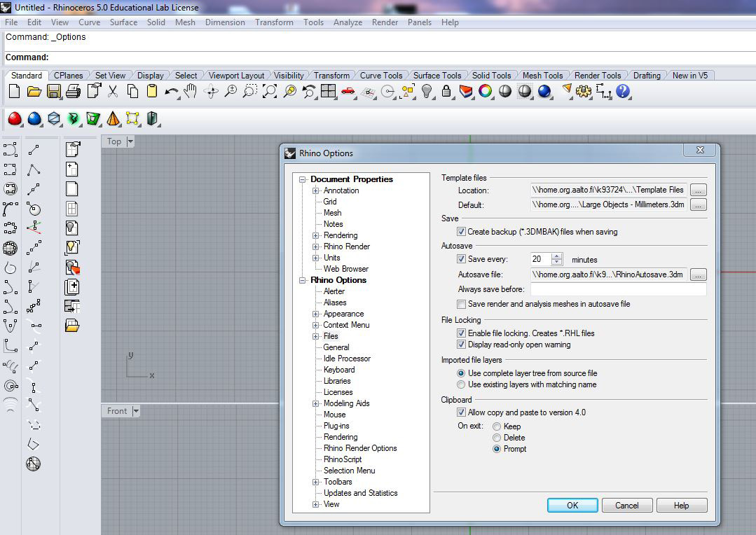
Task: Click the padlock Lock icon
Action: [x=446, y=91]
